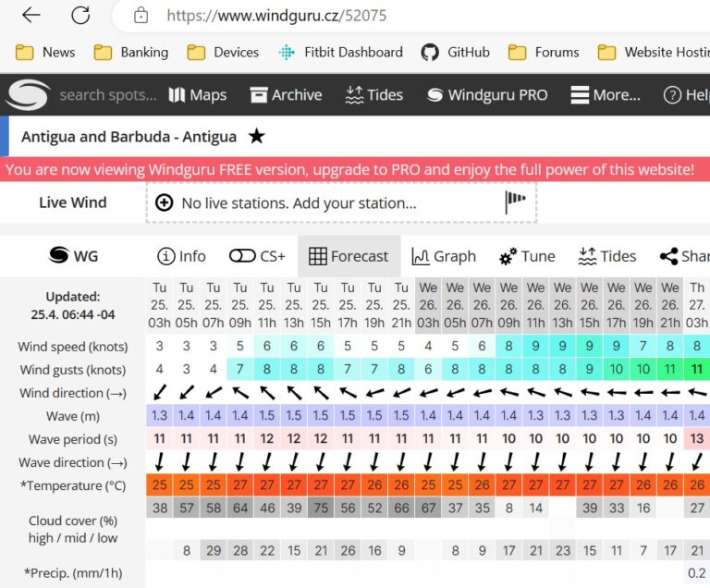The height and width of the screenshot is (588, 710).
Task: Click the *Precip. (mm/1h) row label
Action: (x=73, y=573)
